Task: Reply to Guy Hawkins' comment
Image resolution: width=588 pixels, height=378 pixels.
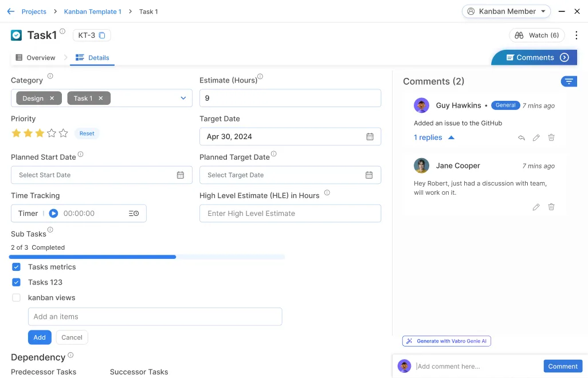Action: (521, 137)
